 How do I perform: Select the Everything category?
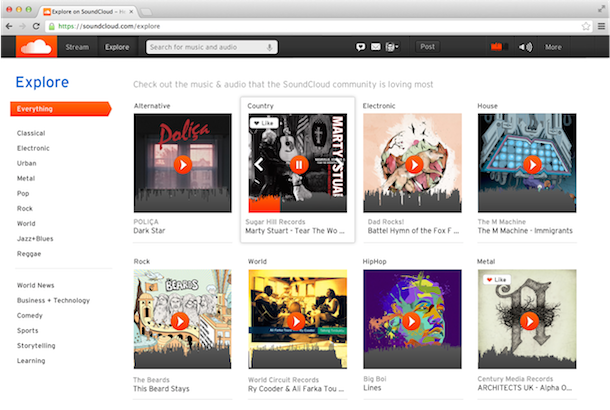click(x=61, y=109)
